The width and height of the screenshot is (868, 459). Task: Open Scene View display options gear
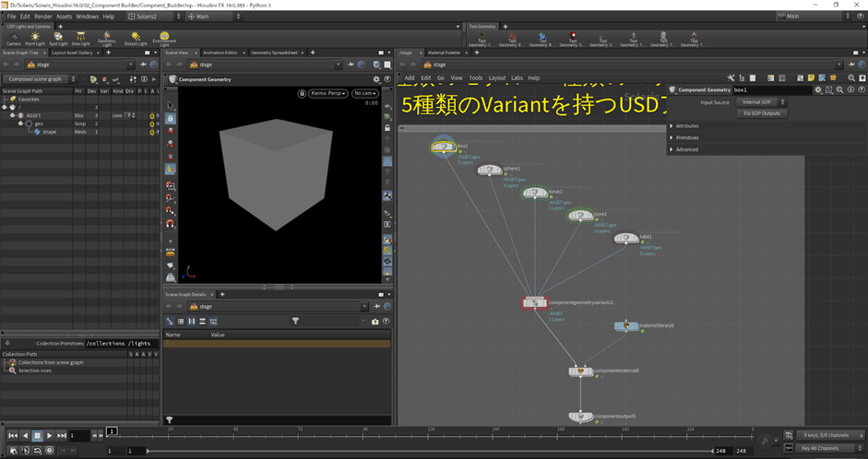tap(376, 79)
